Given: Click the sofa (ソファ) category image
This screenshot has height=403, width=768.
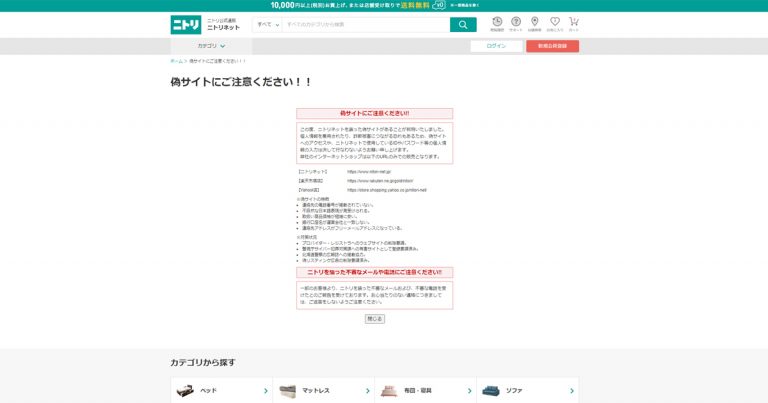Looking at the screenshot, I should (x=491, y=391).
